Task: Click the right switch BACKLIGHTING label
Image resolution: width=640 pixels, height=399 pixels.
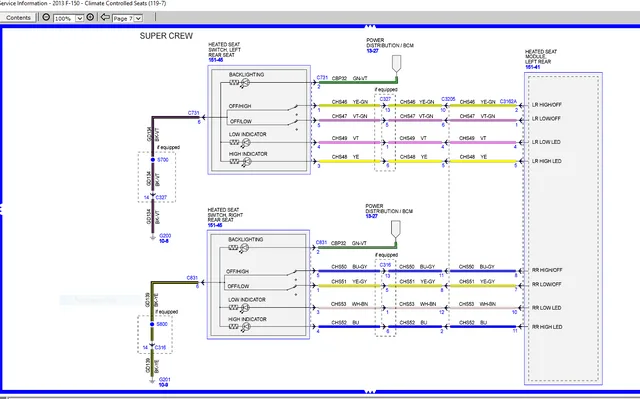Action: tap(246, 239)
